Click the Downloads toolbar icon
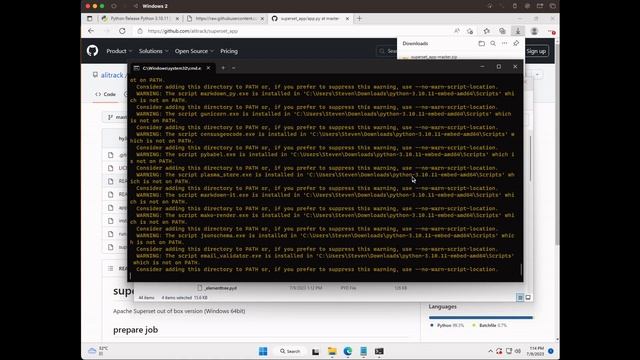The height and width of the screenshot is (360, 640). coord(518,31)
